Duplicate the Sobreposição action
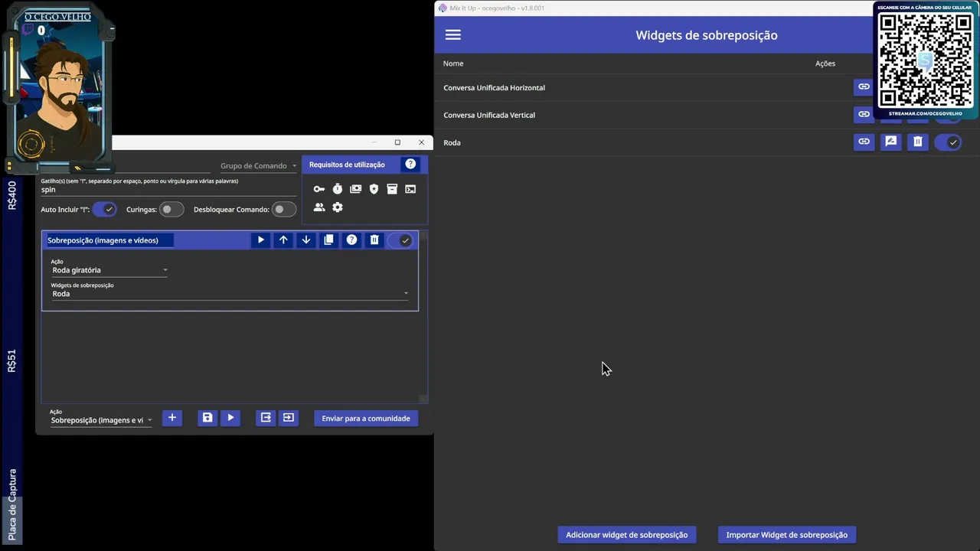This screenshot has height=551, width=980. tap(328, 240)
